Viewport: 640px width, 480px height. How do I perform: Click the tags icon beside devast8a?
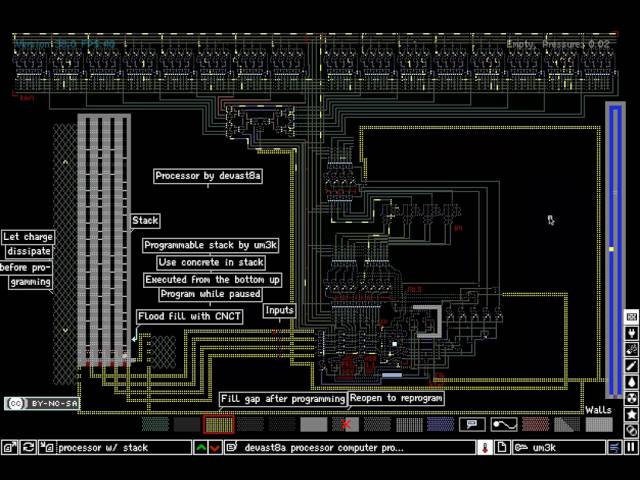point(232,448)
